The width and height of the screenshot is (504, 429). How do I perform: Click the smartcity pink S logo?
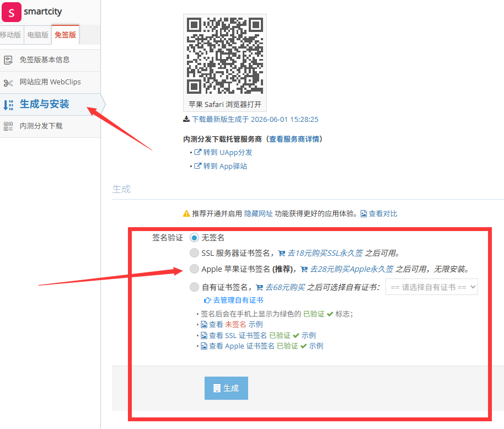tap(11, 12)
